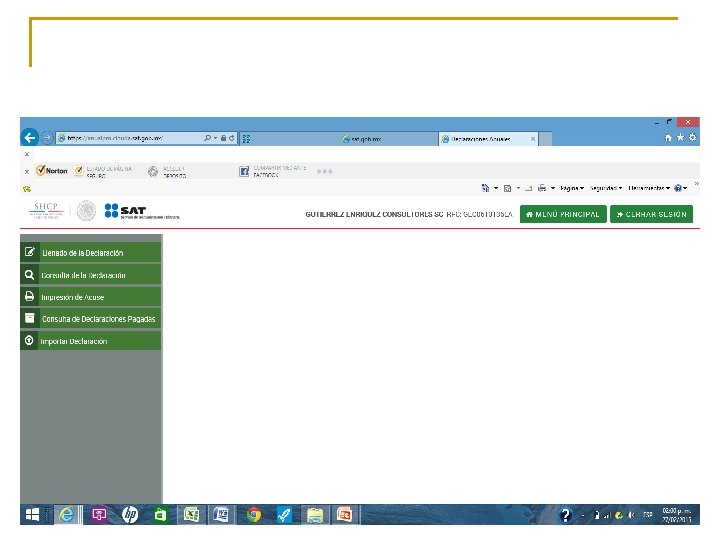Click the magnifier icon beside Consulta de la Declaración
The height and width of the screenshot is (540, 720).
(x=29, y=275)
